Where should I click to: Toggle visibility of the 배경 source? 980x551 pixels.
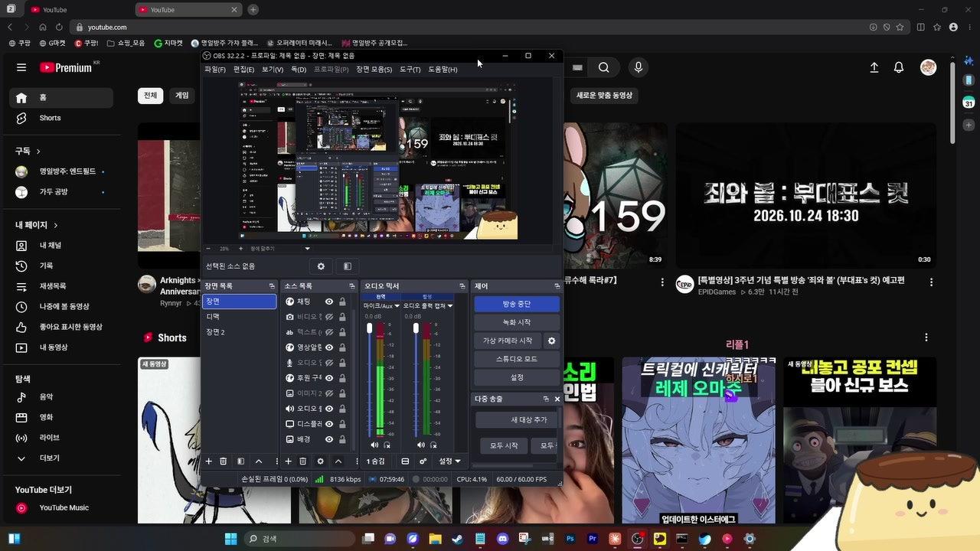click(x=329, y=439)
